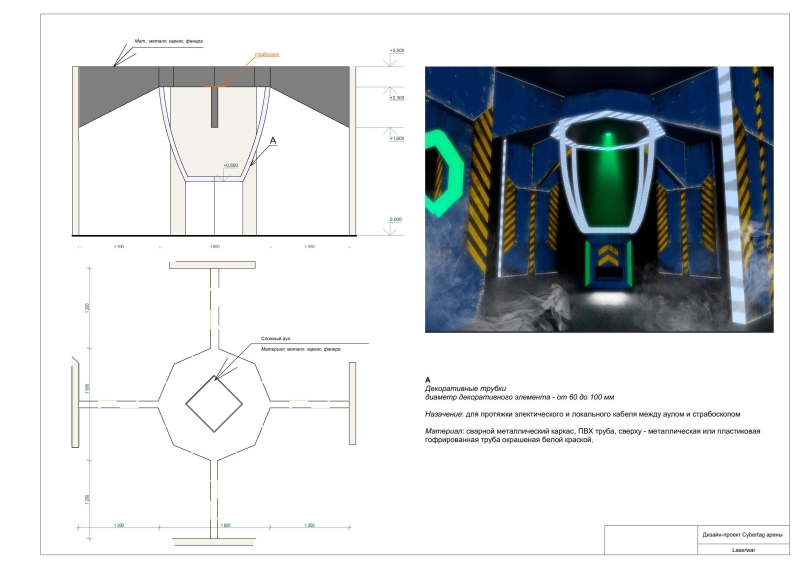This screenshot has width=803, height=568.
Task: Click the +0,660 level mark in elevation
Action: point(231,165)
